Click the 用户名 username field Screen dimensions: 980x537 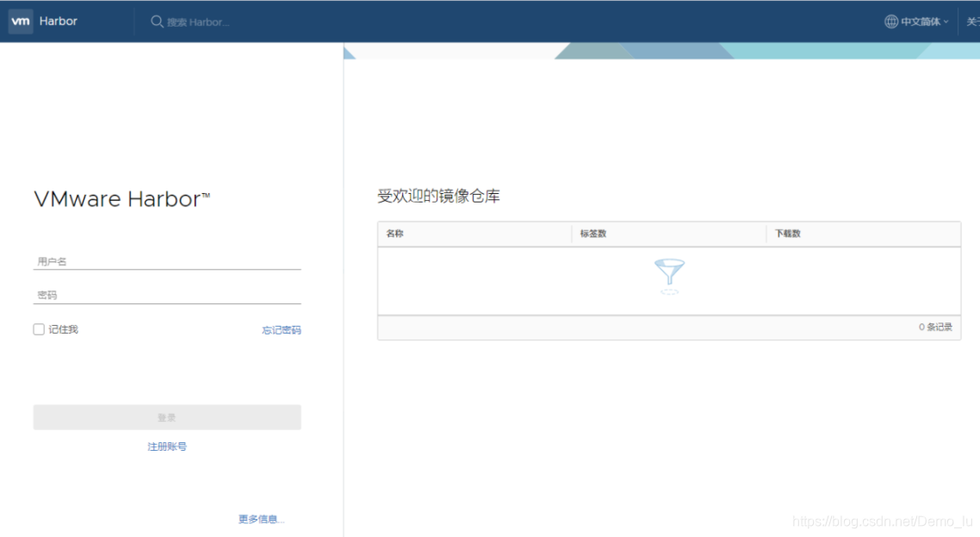167,261
